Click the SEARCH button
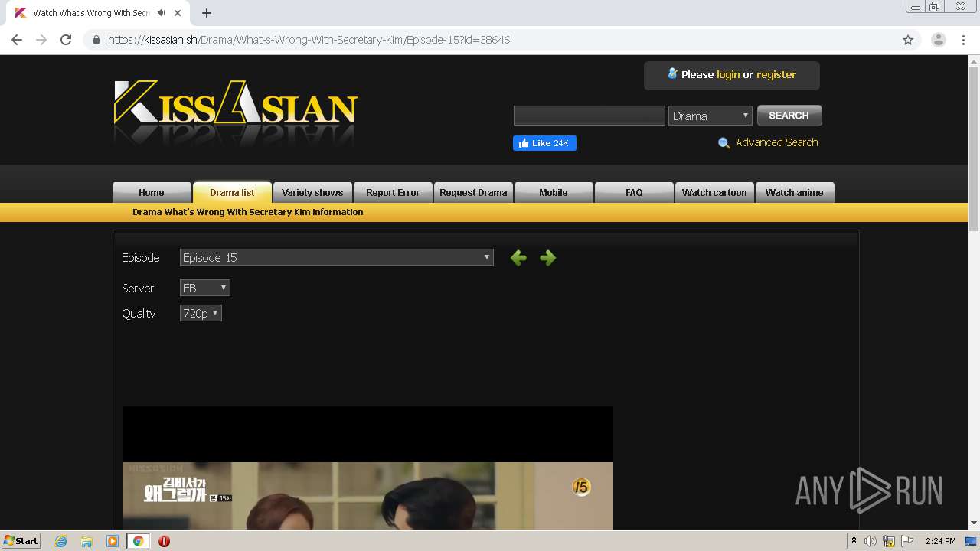Viewport: 980px width, 551px height. (x=789, y=116)
